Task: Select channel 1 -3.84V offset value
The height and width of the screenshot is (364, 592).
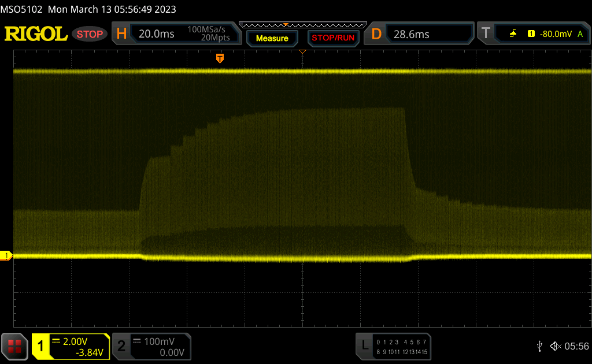Action: (x=90, y=352)
